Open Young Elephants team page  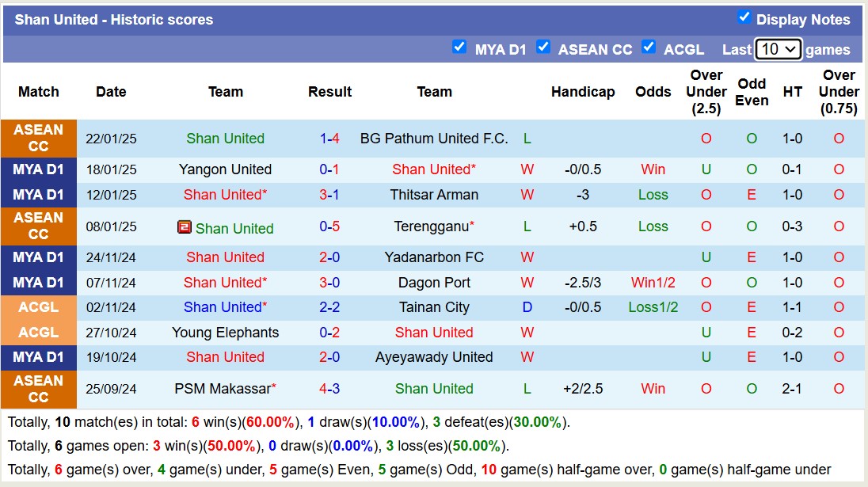[x=225, y=333]
